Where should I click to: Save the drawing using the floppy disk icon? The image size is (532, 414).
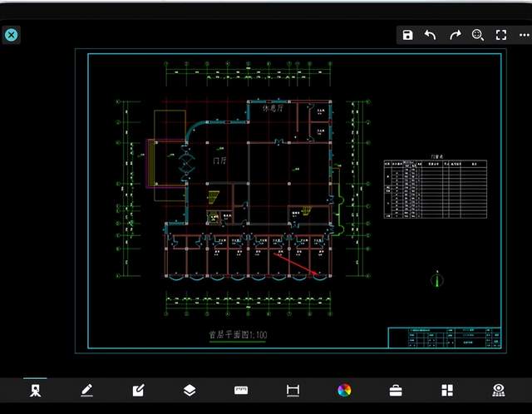pyautogui.click(x=407, y=35)
